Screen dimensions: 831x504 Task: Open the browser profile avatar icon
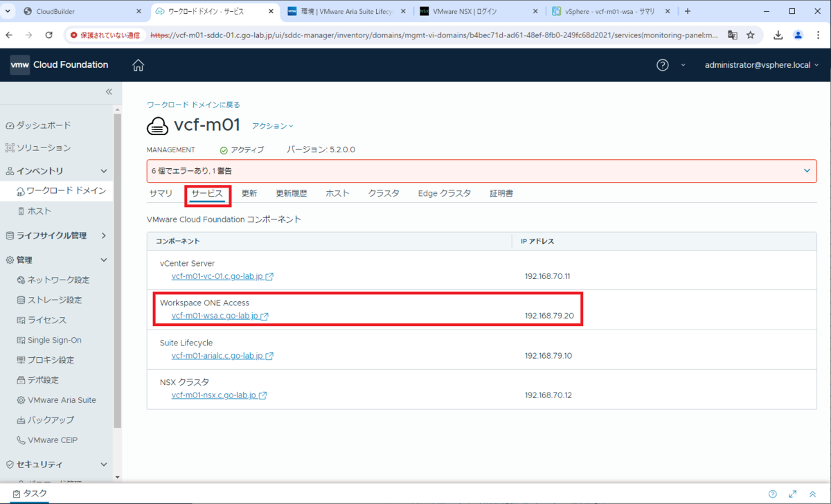[798, 35]
